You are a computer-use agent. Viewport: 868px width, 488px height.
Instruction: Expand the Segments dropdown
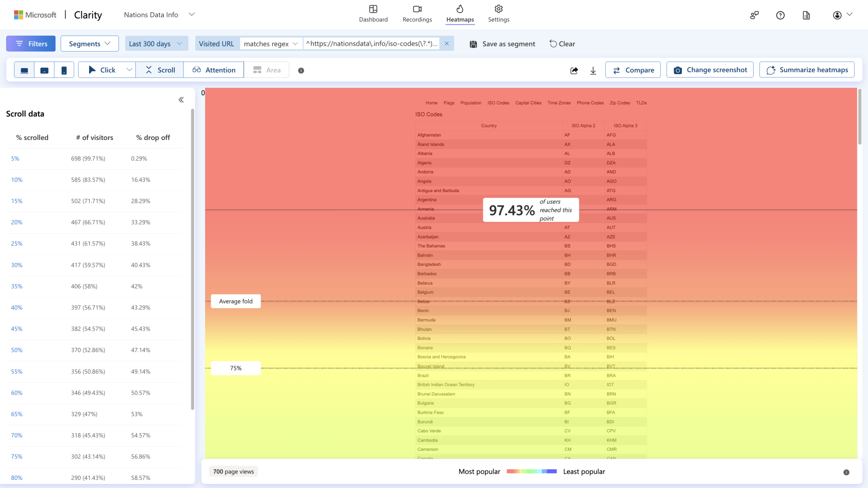(90, 44)
